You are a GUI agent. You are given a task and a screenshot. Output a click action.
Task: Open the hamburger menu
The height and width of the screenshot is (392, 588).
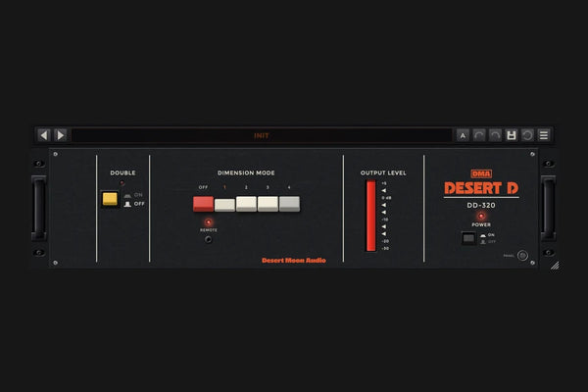(544, 135)
